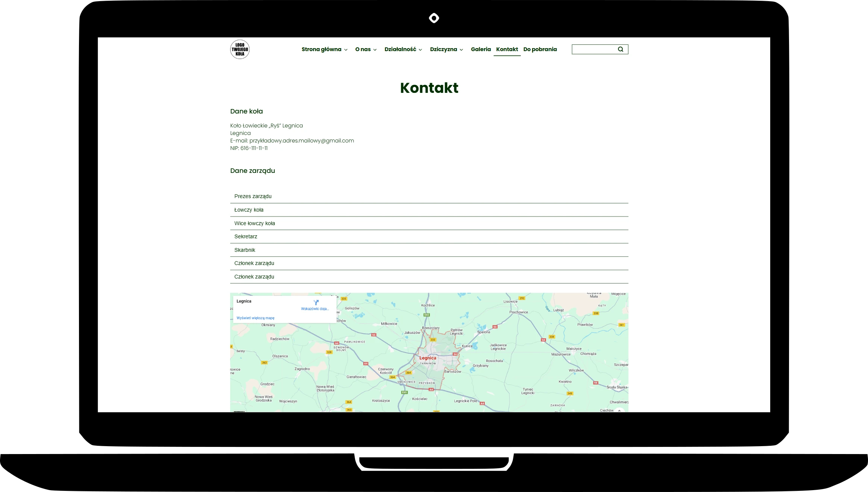Image resolution: width=868 pixels, height=492 pixels.
Task: Click the Wyświetl większą mapę link
Action: click(255, 318)
